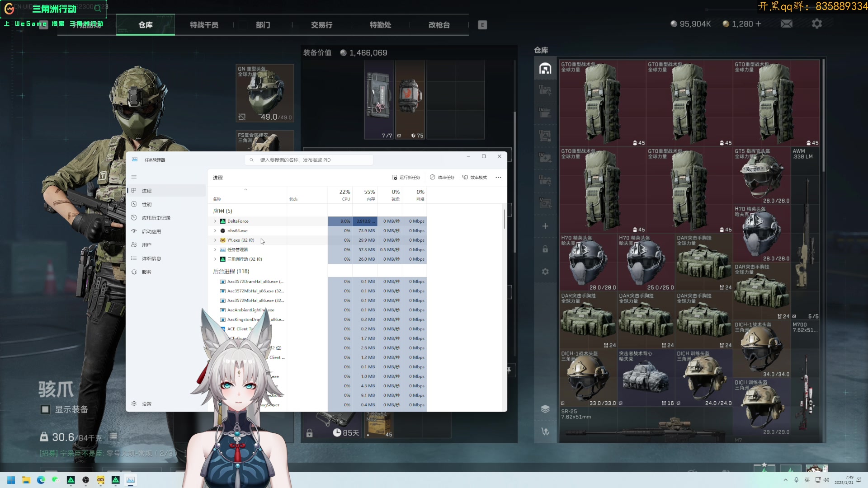Open File Explorer from the taskbar
The image size is (868, 488).
click(26, 480)
